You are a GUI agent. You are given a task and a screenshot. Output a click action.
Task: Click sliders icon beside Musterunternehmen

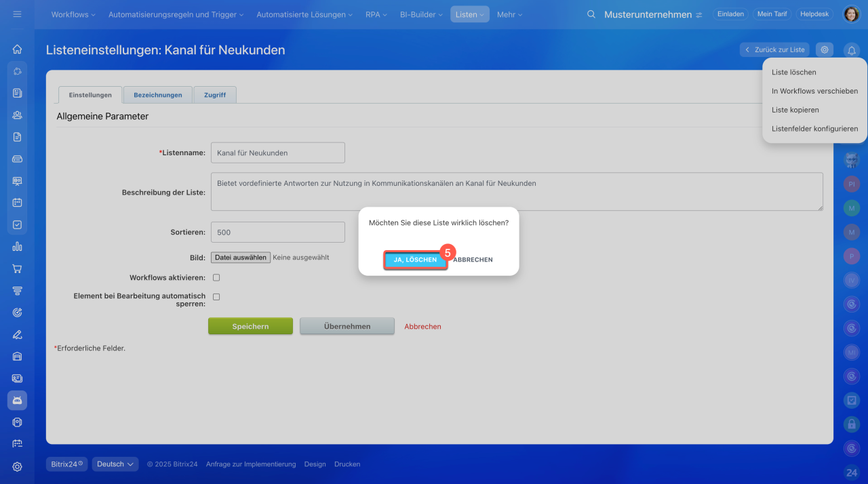(699, 14)
